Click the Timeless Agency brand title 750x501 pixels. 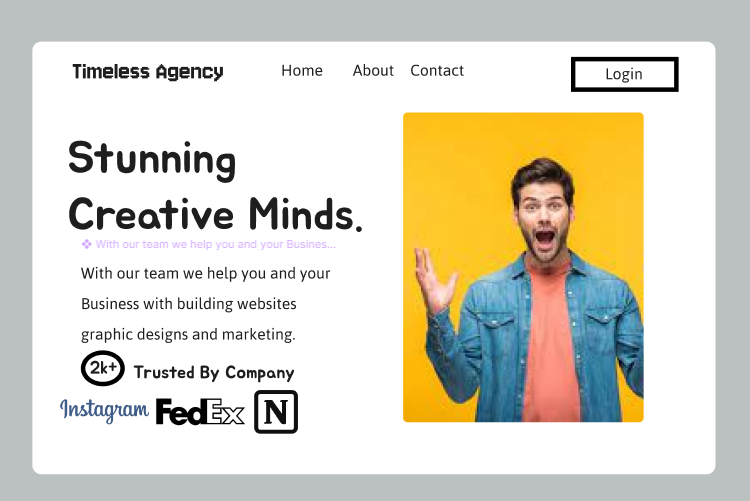click(x=148, y=72)
